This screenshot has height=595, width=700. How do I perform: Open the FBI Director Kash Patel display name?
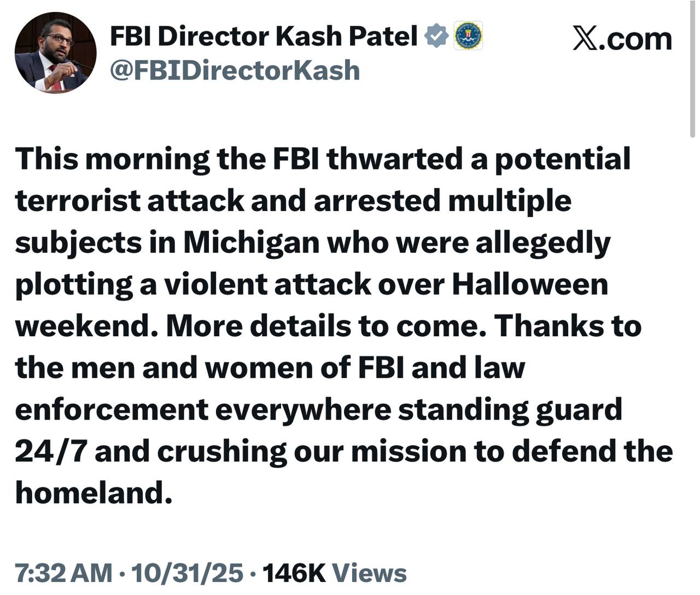tap(264, 36)
